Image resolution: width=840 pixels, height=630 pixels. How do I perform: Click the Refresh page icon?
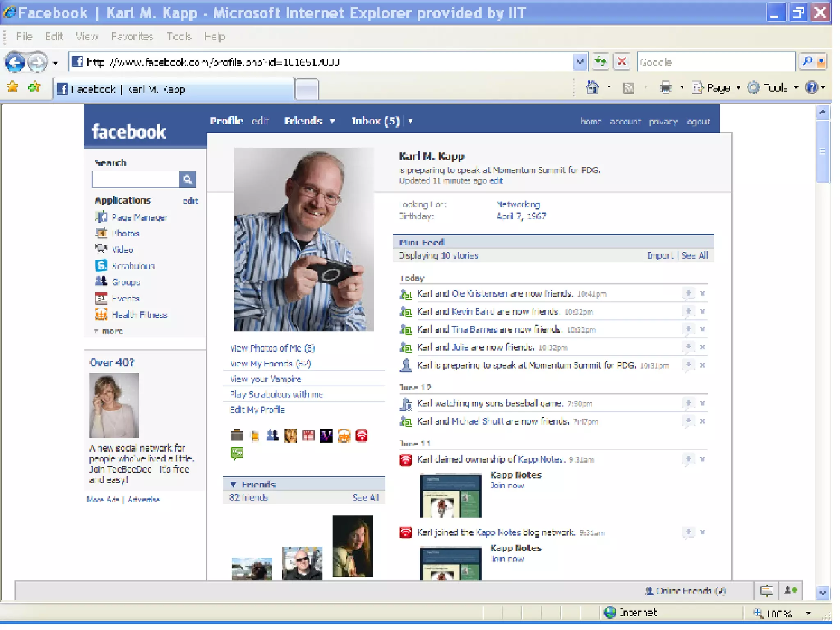(x=600, y=62)
